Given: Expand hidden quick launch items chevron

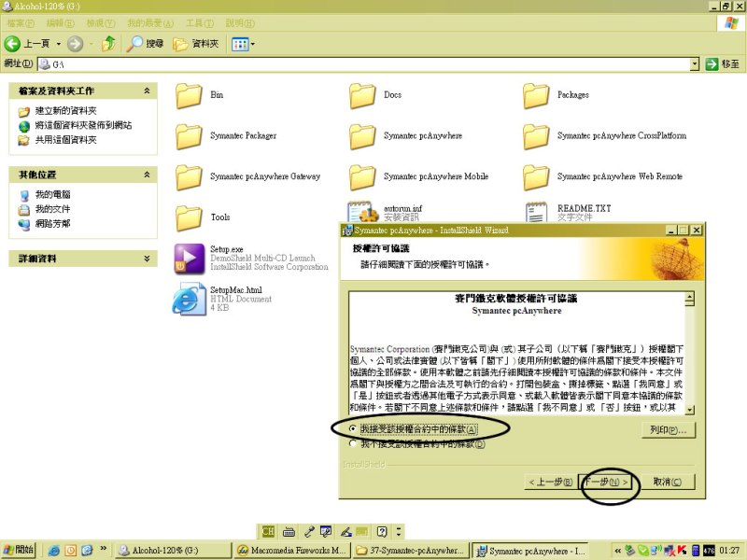Looking at the screenshot, I should pos(104,550).
